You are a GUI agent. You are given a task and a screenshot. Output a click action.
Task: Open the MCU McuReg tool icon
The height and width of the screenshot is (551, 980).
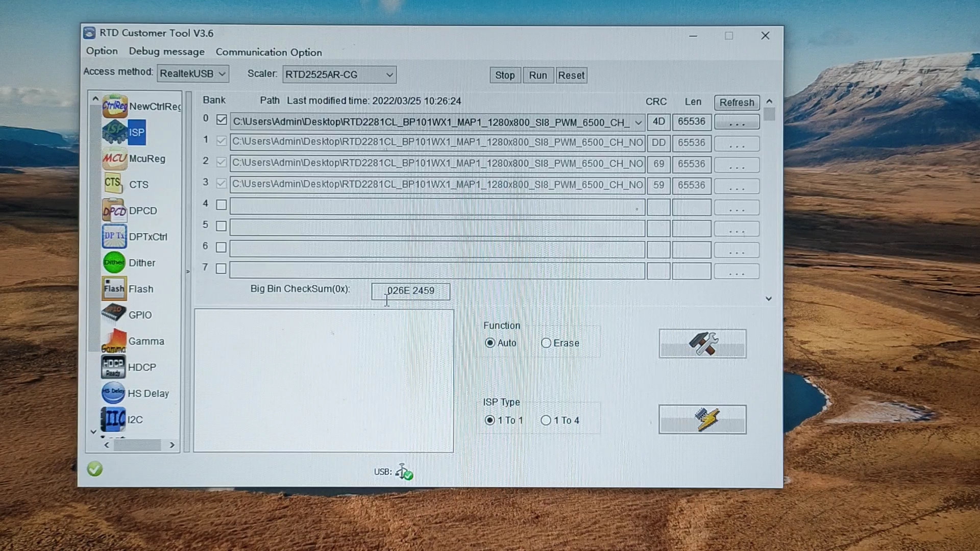pos(114,159)
